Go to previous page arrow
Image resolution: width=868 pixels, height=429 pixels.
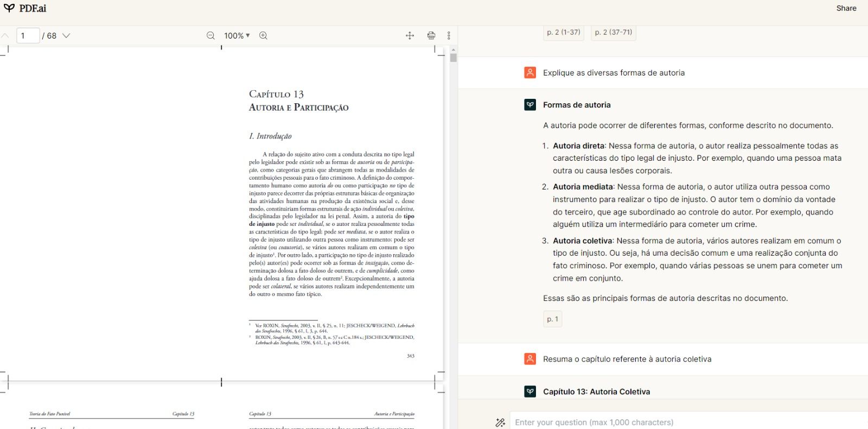click(5, 36)
